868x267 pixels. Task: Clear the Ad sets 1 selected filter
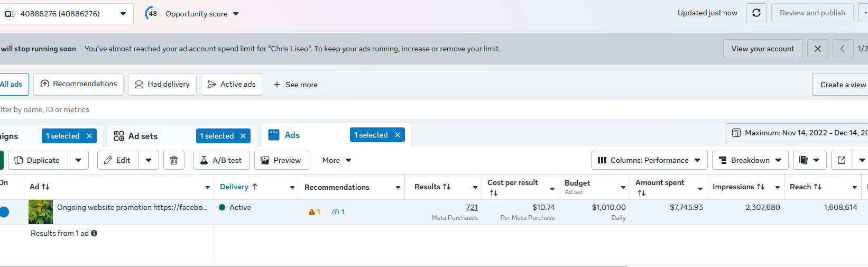(243, 136)
